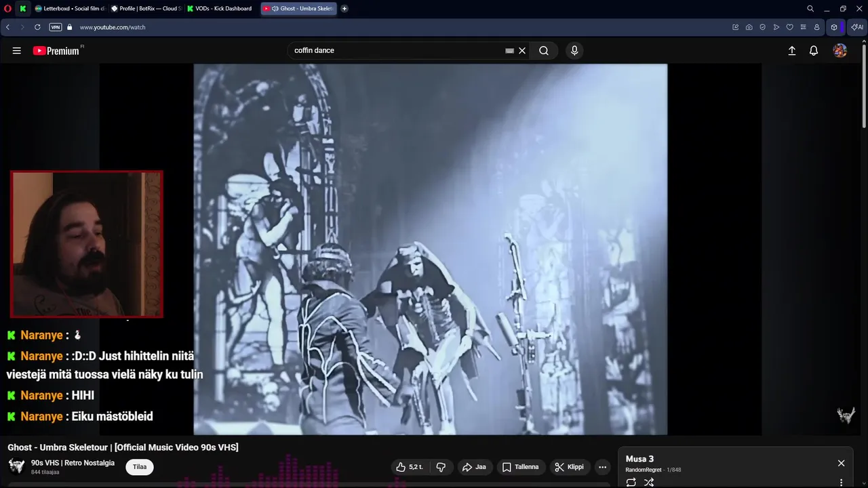Save video with Tallenna button
Screen dimensions: 868x488
pyautogui.click(x=521, y=467)
